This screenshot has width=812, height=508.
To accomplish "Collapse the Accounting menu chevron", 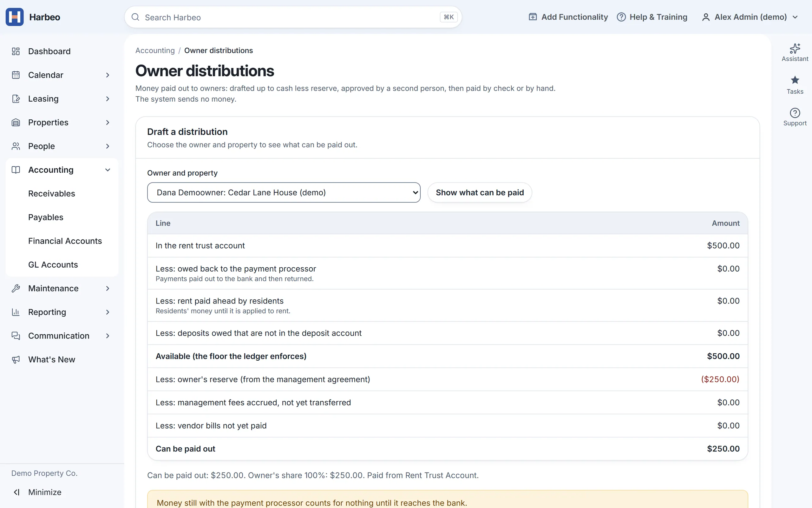I will point(108,170).
